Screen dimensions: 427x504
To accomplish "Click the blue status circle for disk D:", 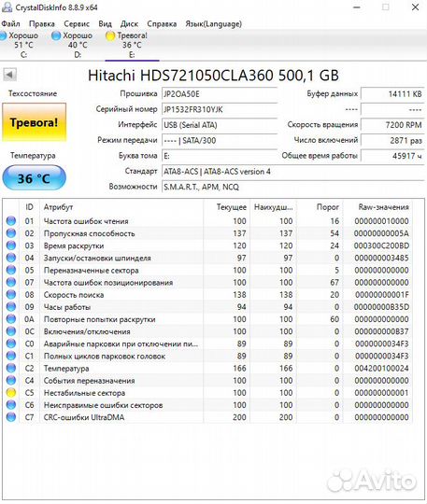I will 56,35.
